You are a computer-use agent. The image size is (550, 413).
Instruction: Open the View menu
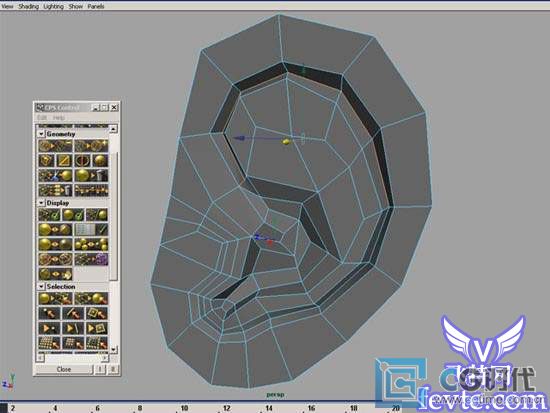[7, 6]
